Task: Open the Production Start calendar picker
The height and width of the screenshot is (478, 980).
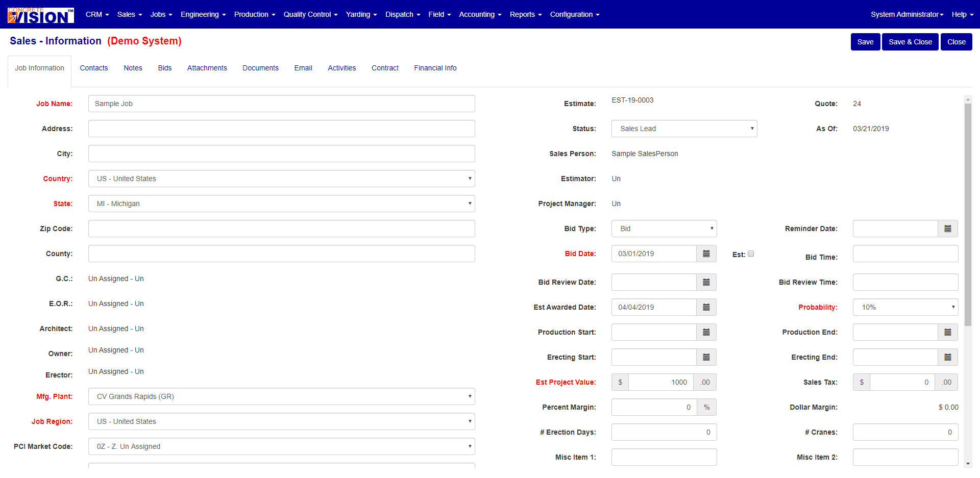Action: 706,332
